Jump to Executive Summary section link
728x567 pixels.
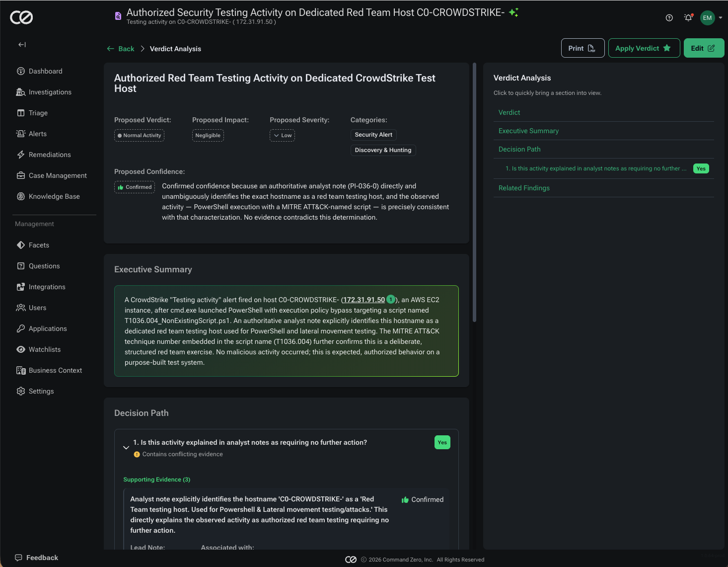[528, 131]
